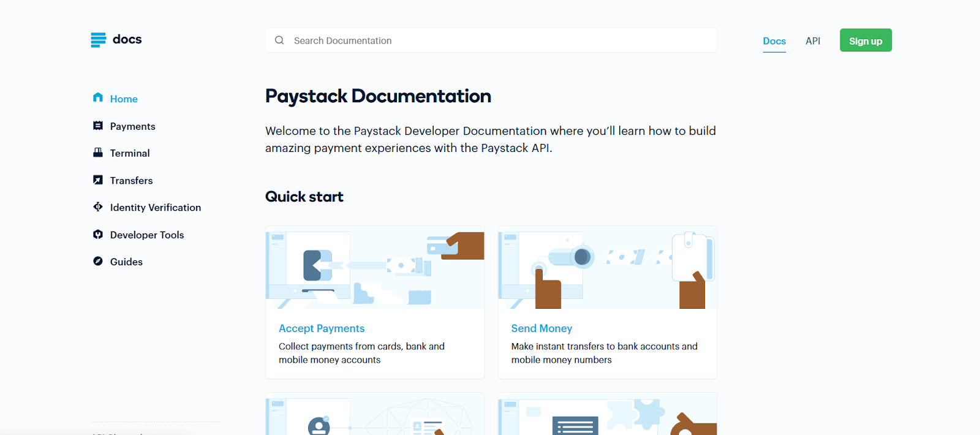Switch to the Docs tab
Screen dimensions: 980x435
point(774,41)
